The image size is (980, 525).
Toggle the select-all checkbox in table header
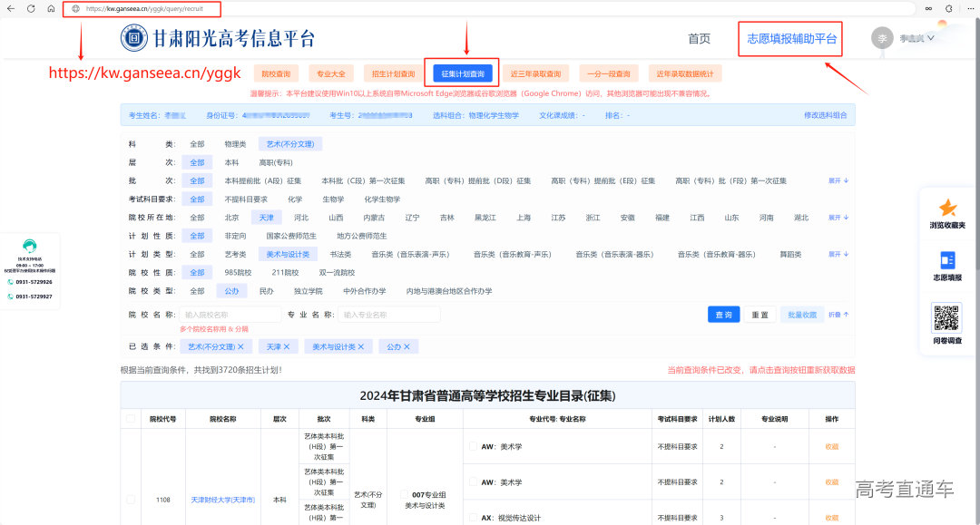pyautogui.click(x=132, y=420)
